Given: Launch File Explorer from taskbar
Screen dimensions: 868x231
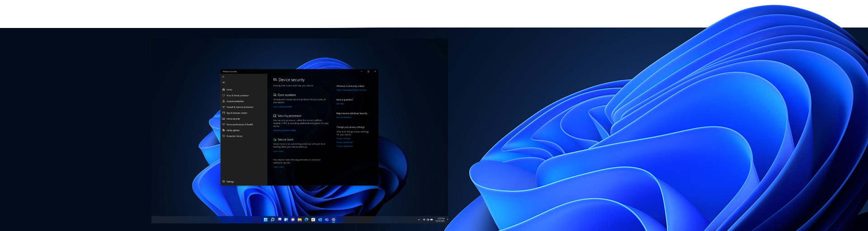Looking at the screenshot, I should tap(300, 220).
